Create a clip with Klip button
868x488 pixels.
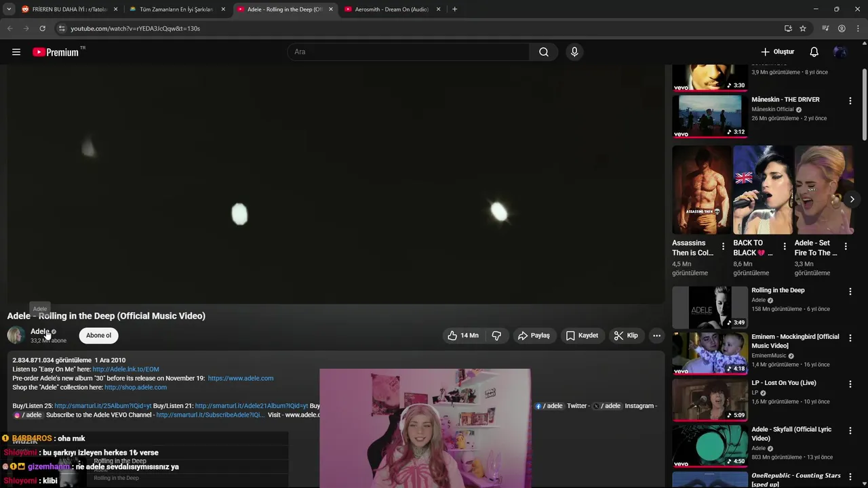[x=626, y=335]
